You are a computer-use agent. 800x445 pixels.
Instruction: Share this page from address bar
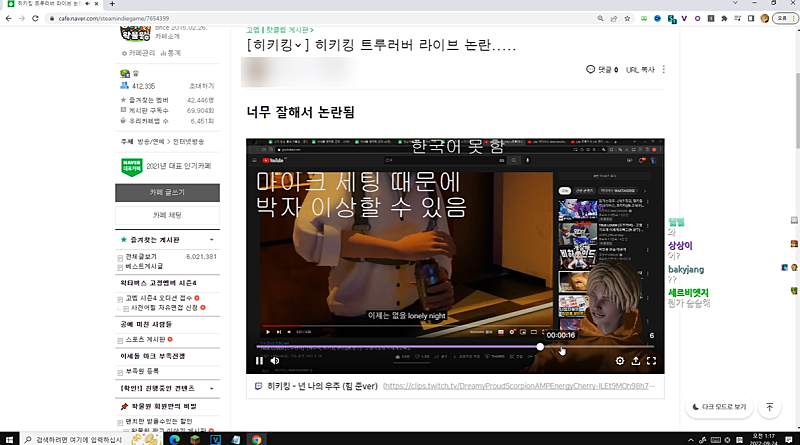point(614,18)
